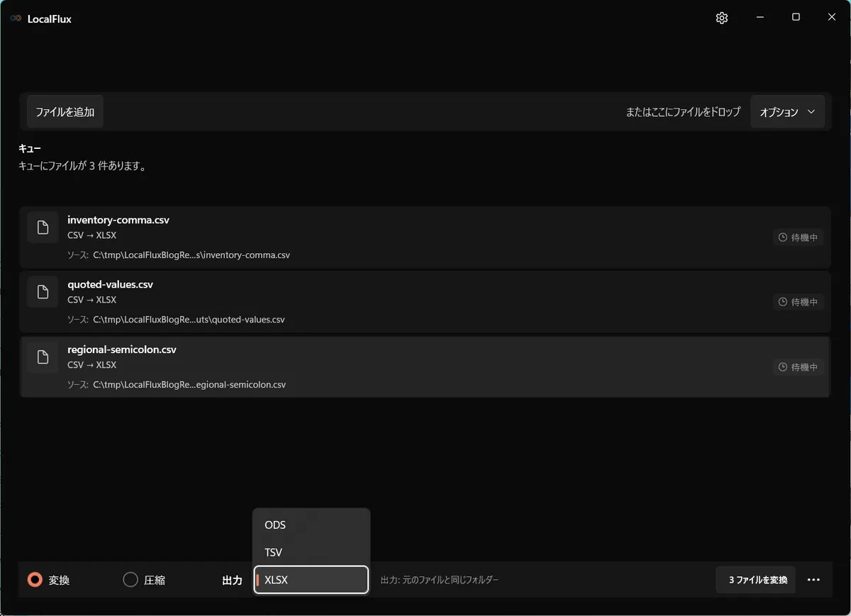Click the file icon for quoted-values.csv
This screenshot has width=851, height=616.
(x=43, y=291)
